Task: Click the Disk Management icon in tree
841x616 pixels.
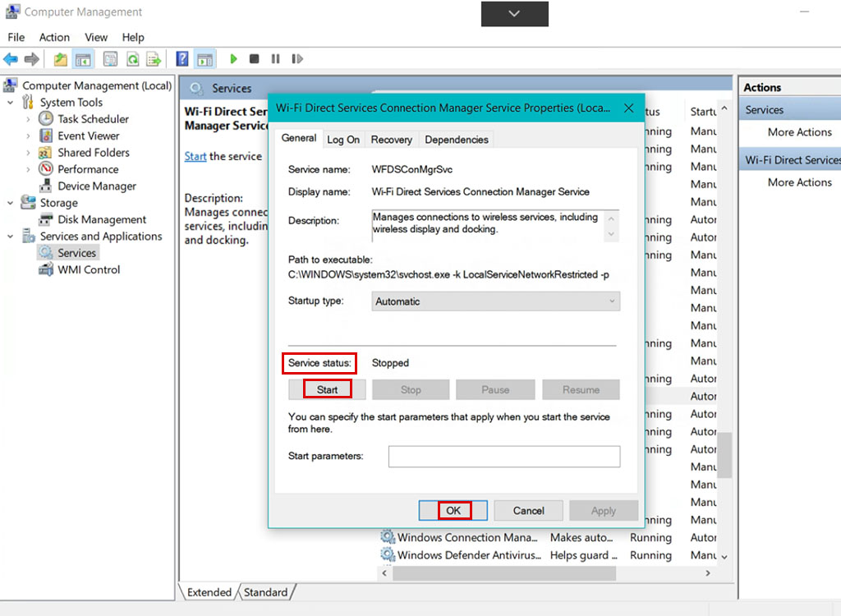Action: tap(46, 219)
